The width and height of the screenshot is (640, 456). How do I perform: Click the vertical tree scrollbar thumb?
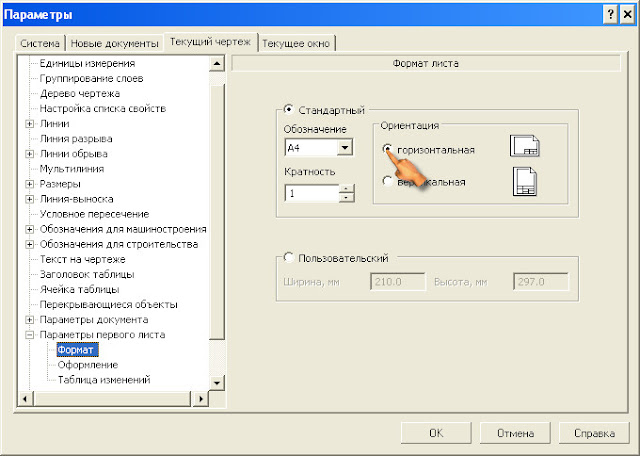click(217, 212)
